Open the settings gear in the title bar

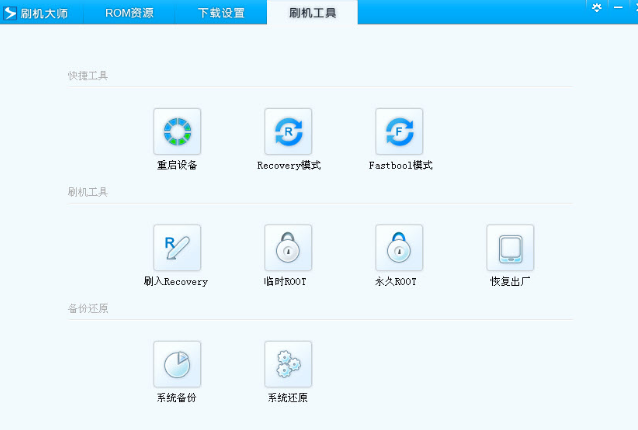click(x=596, y=8)
